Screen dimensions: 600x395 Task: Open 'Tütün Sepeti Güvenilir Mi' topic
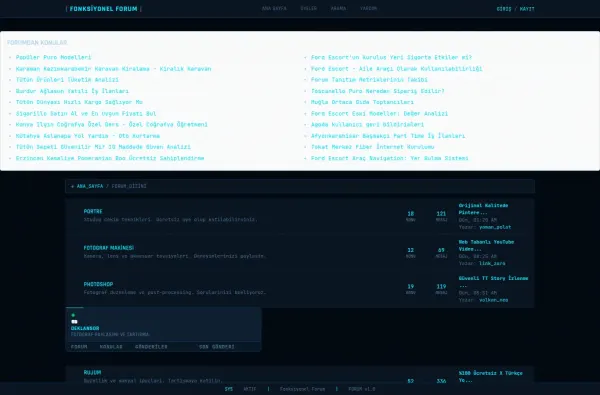[103, 147]
